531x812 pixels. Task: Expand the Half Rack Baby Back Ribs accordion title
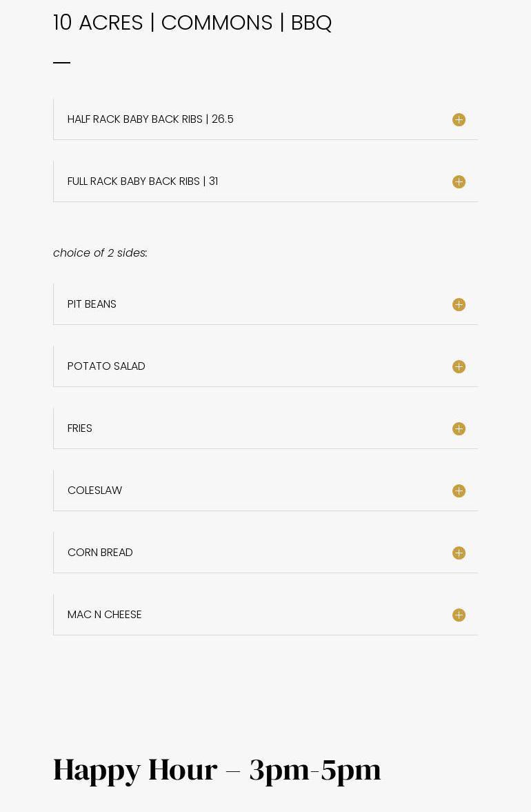point(150,119)
